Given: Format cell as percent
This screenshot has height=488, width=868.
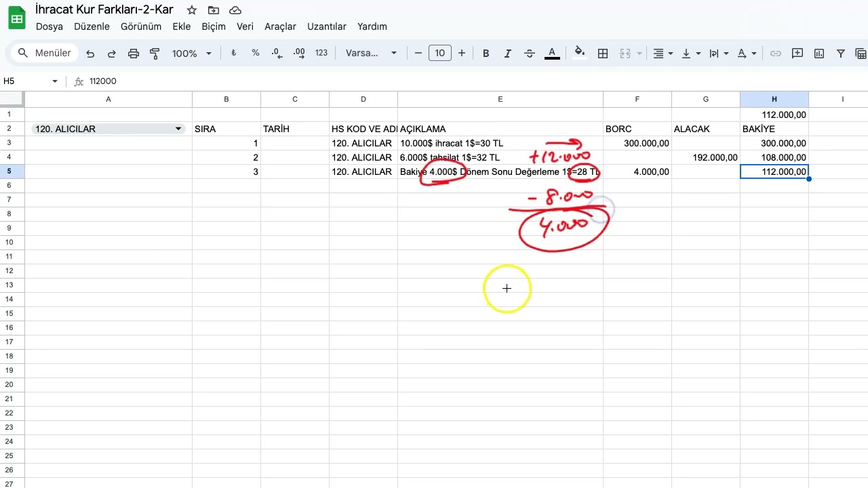Looking at the screenshot, I should point(256,54).
